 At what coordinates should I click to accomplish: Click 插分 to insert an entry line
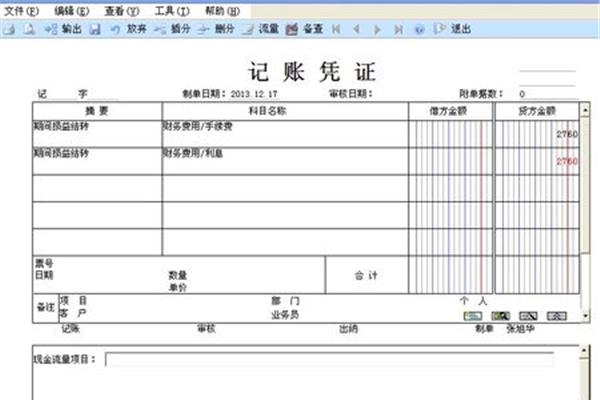[x=173, y=29]
